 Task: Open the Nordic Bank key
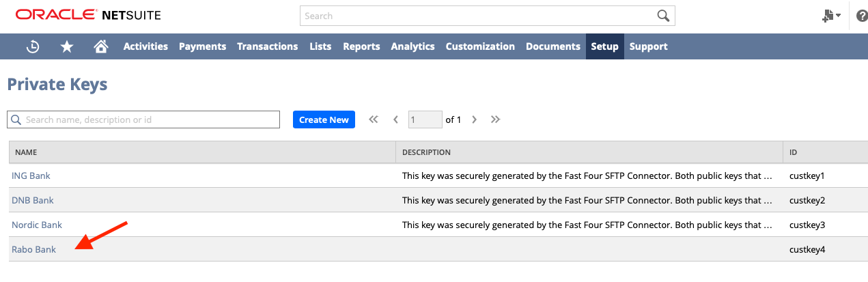click(37, 225)
